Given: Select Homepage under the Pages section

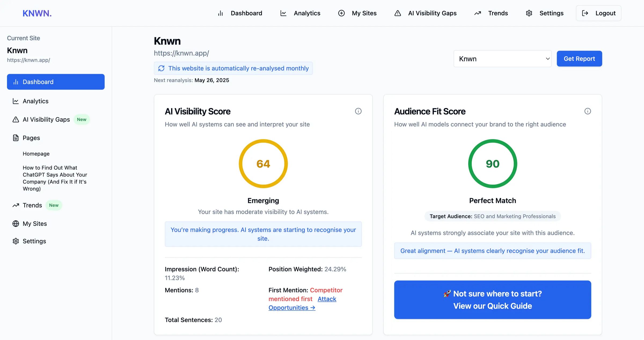Looking at the screenshot, I should pos(36,153).
